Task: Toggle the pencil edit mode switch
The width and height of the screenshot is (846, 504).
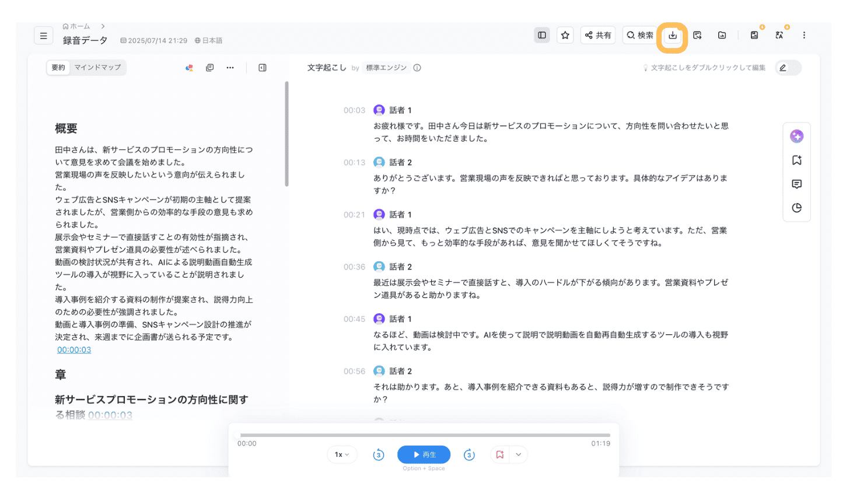Action: [788, 68]
